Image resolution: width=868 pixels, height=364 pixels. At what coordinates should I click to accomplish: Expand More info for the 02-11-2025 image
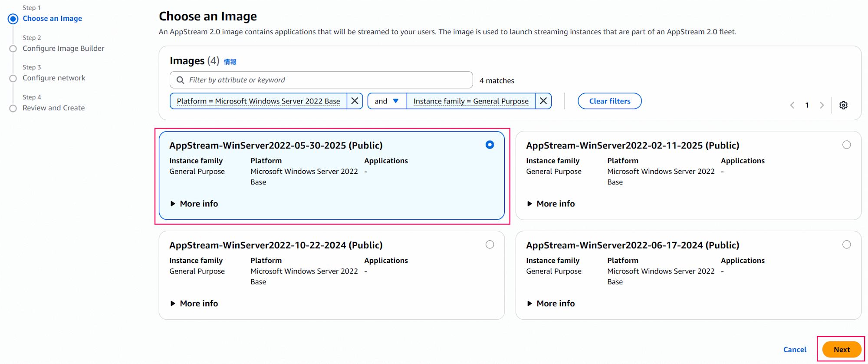551,204
